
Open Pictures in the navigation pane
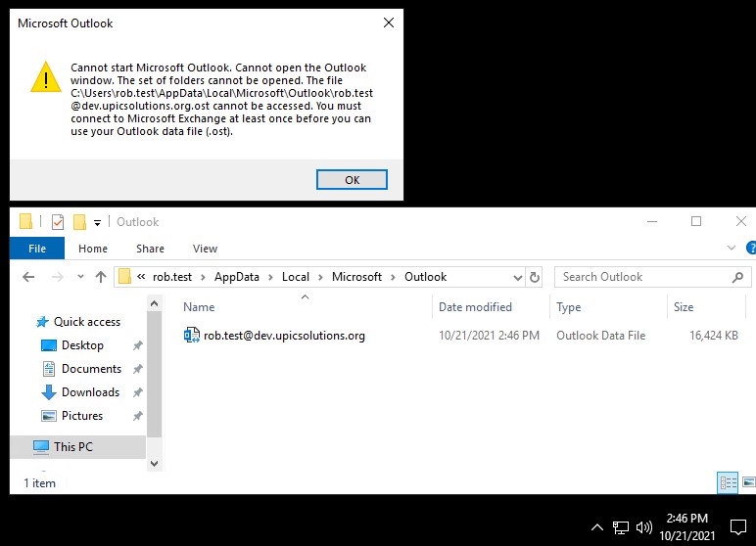click(x=82, y=416)
